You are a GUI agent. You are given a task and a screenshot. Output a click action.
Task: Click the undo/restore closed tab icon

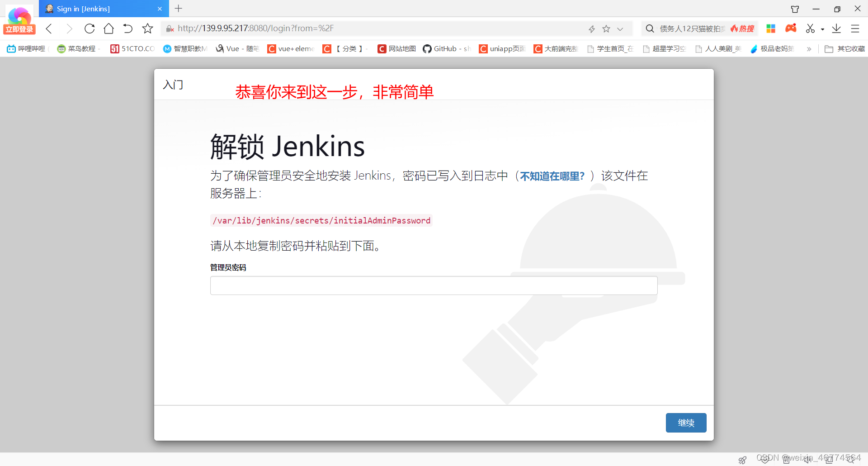[x=128, y=29]
